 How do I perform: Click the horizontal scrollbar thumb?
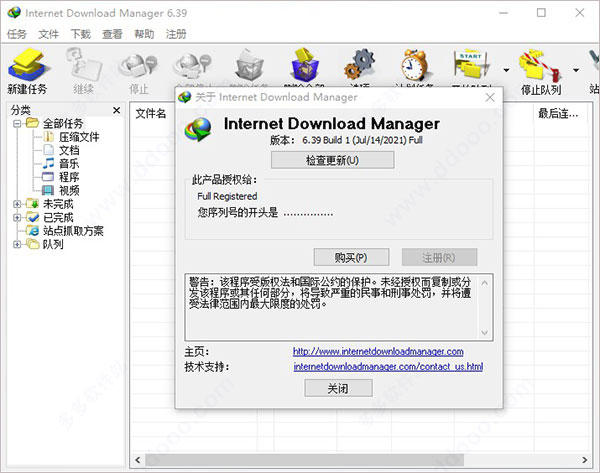point(305,460)
